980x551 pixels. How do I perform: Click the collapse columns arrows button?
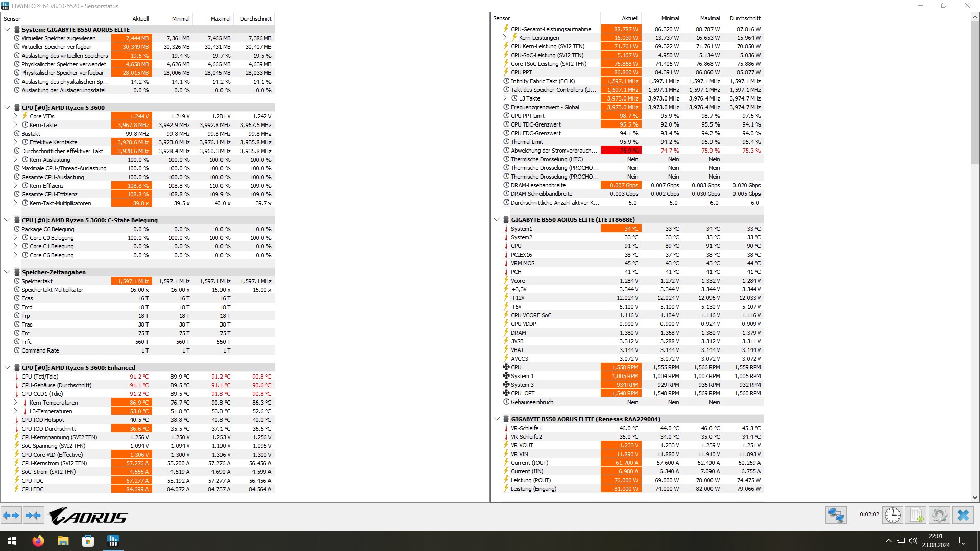point(33,516)
